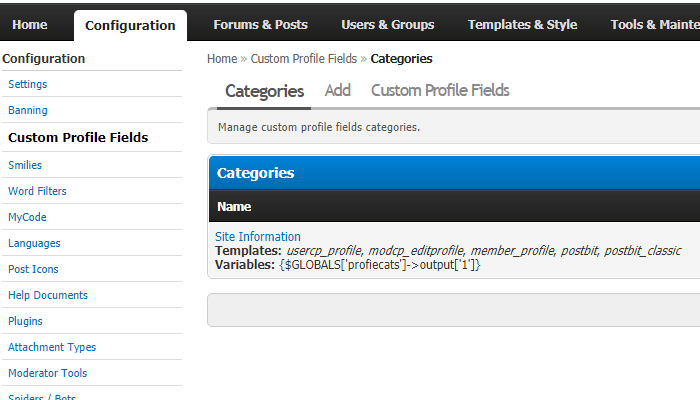Open the Site Information category

(x=258, y=237)
